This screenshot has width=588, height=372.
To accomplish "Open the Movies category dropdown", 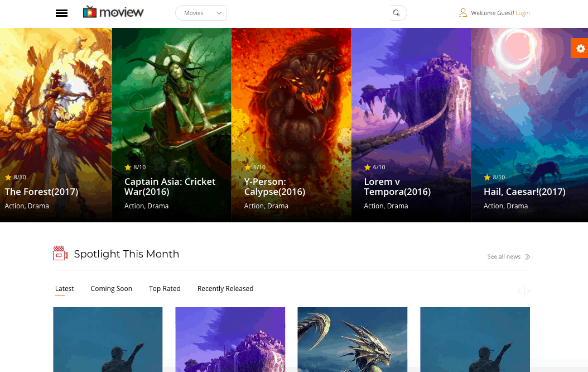I will click(200, 12).
